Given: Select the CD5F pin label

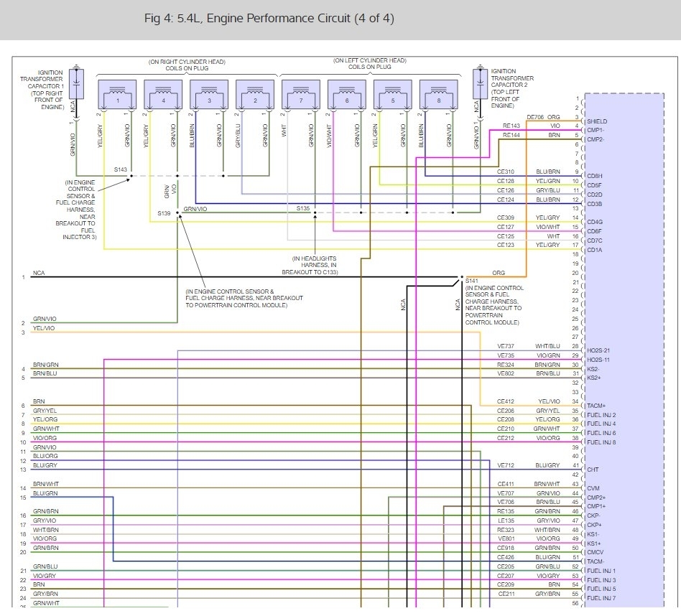Looking at the screenshot, I should [x=594, y=185].
